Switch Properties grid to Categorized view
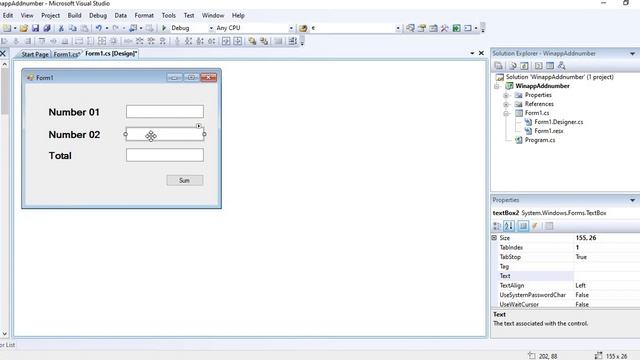Image resolution: width=640 pixels, height=360 pixels. point(497,226)
